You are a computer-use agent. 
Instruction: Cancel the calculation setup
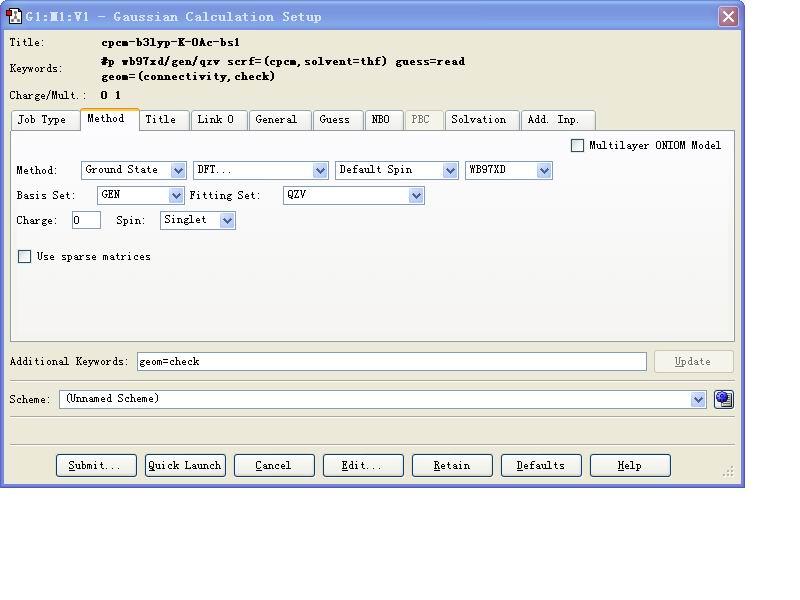274,465
